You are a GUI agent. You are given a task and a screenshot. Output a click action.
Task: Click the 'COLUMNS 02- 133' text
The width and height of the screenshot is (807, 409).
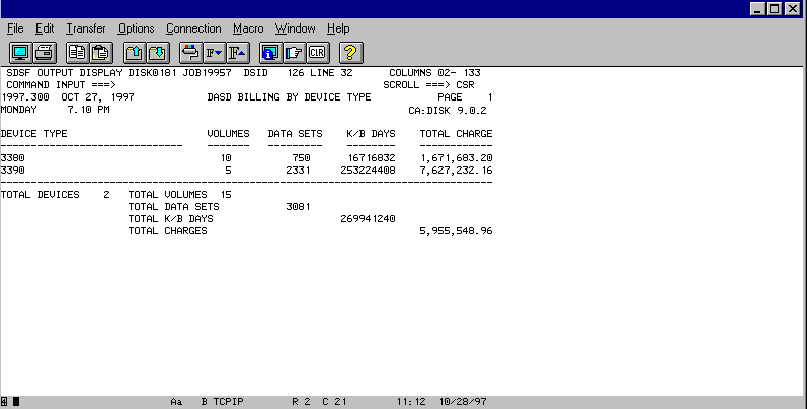[435, 73]
